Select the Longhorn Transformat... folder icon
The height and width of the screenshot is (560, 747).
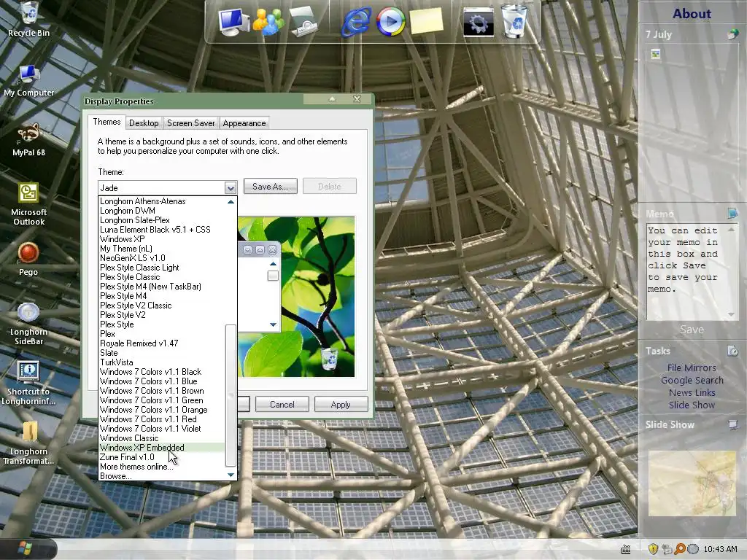click(x=28, y=443)
